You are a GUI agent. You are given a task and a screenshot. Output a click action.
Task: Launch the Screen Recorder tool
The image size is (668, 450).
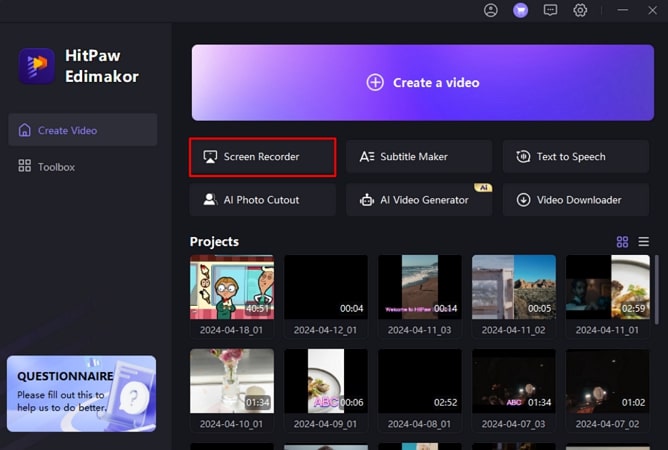[x=262, y=157]
